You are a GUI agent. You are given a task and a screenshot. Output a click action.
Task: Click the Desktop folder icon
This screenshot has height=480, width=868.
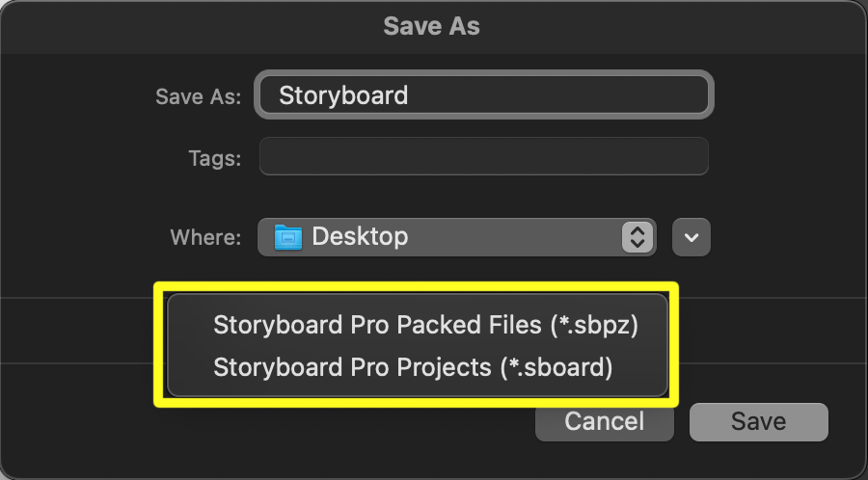point(288,237)
